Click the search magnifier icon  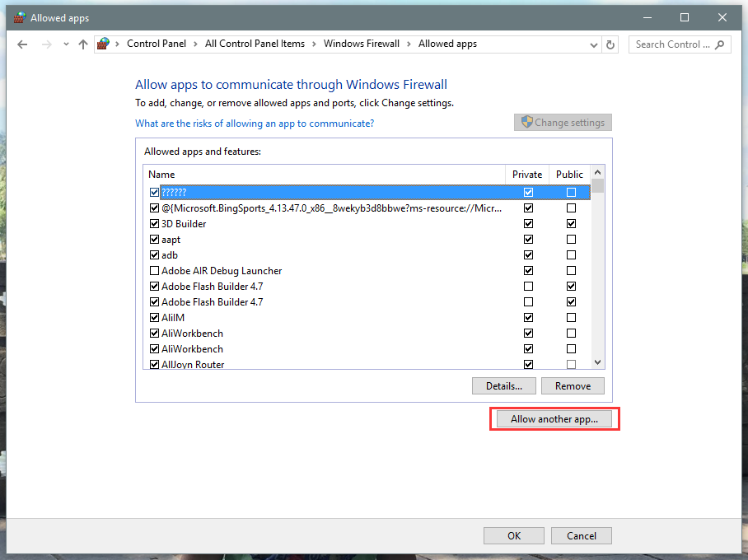(x=719, y=44)
